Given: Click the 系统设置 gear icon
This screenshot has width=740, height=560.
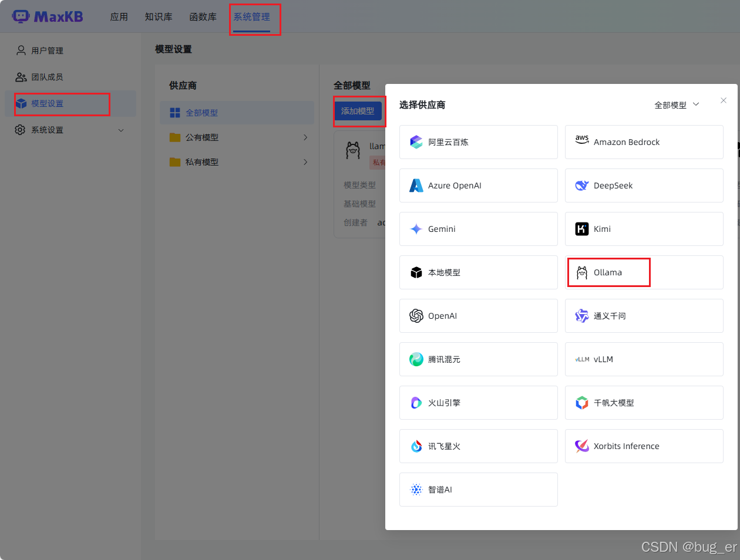Looking at the screenshot, I should (21, 130).
